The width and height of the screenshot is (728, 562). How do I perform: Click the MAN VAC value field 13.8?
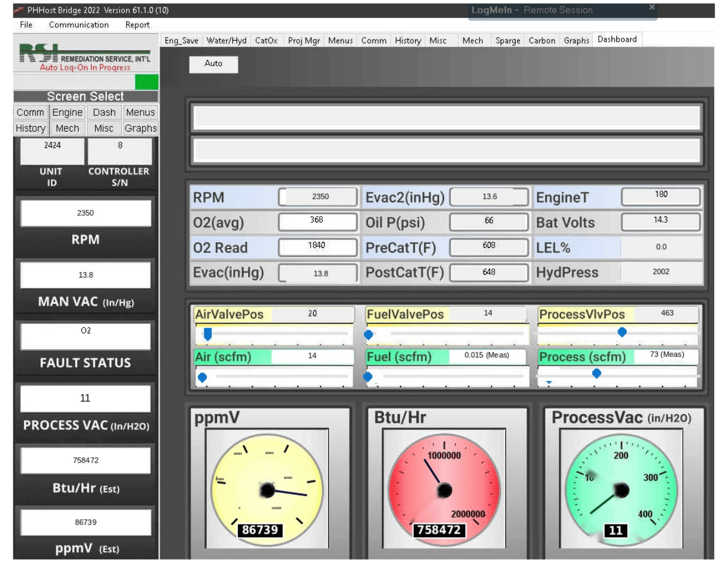(86, 275)
